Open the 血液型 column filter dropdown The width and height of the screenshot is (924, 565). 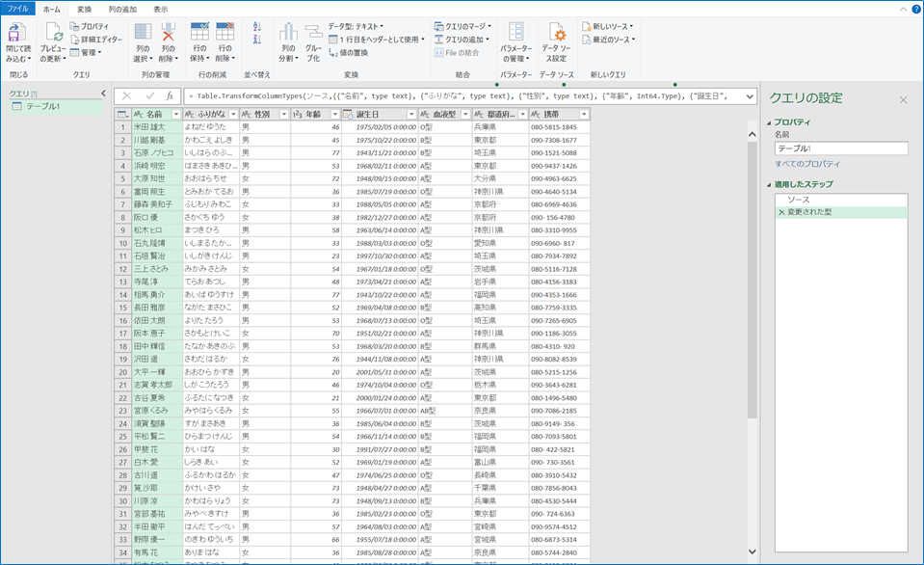[465, 115]
